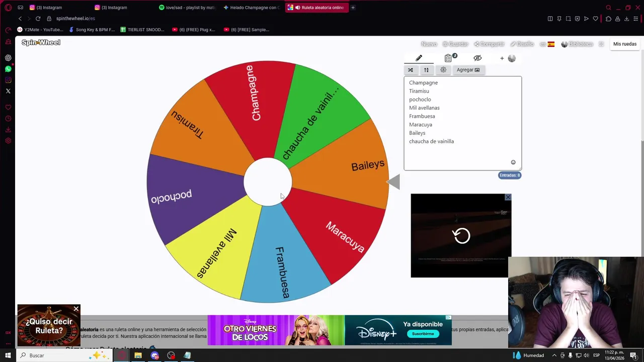Close the Quiso decir Ruleta popup
This screenshot has height=362, width=644.
click(76, 309)
